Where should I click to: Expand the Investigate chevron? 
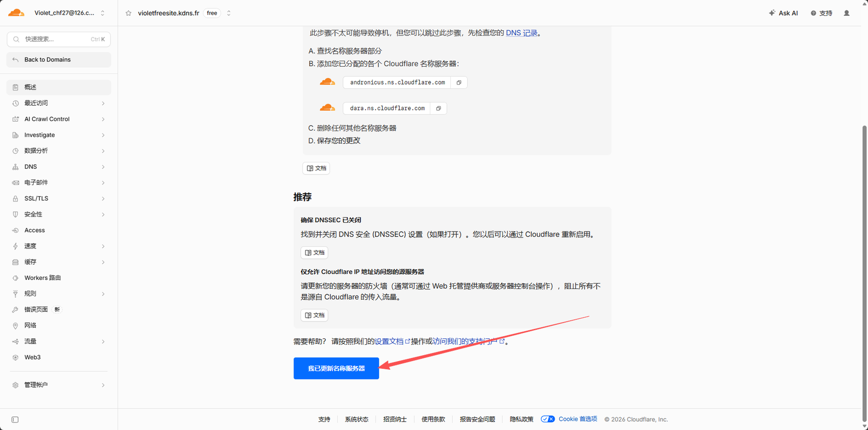coord(103,135)
